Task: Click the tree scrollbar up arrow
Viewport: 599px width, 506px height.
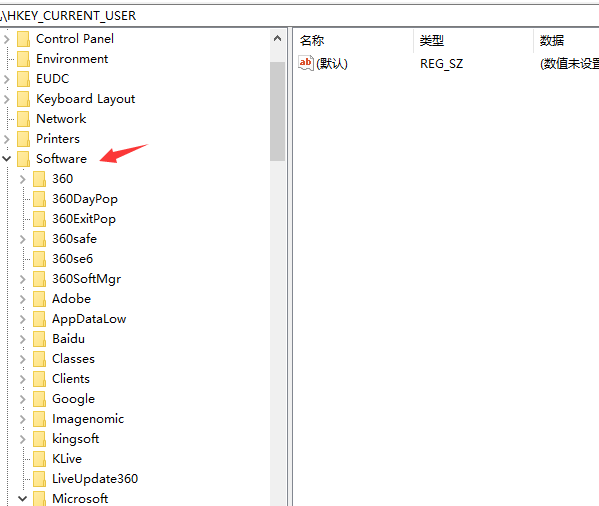Action: pyautogui.click(x=278, y=39)
